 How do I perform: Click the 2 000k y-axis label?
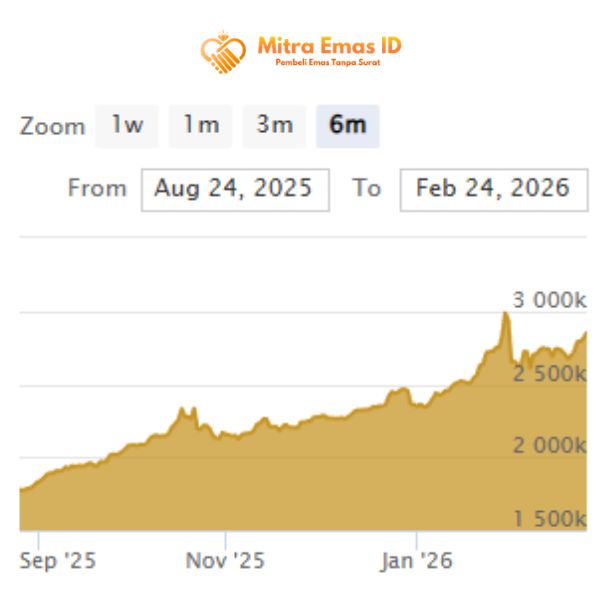549,446
